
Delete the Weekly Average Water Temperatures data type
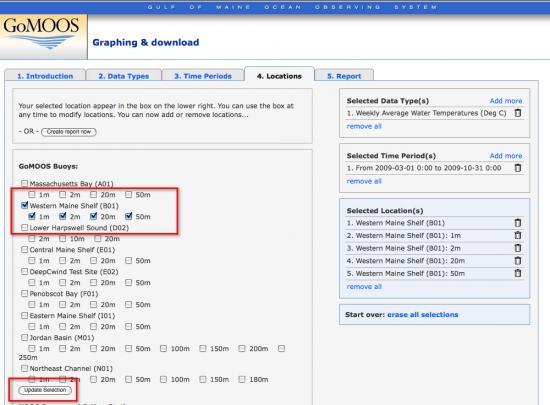[x=518, y=113]
